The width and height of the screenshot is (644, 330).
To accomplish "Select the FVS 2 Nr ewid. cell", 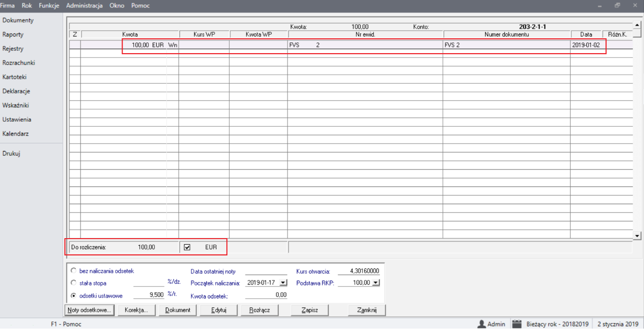I will tap(365, 45).
